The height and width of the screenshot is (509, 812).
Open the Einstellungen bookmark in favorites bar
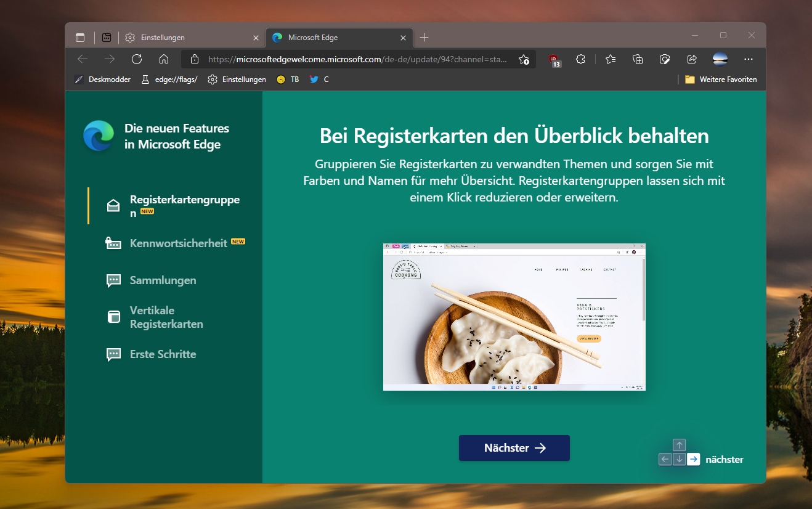tap(237, 79)
